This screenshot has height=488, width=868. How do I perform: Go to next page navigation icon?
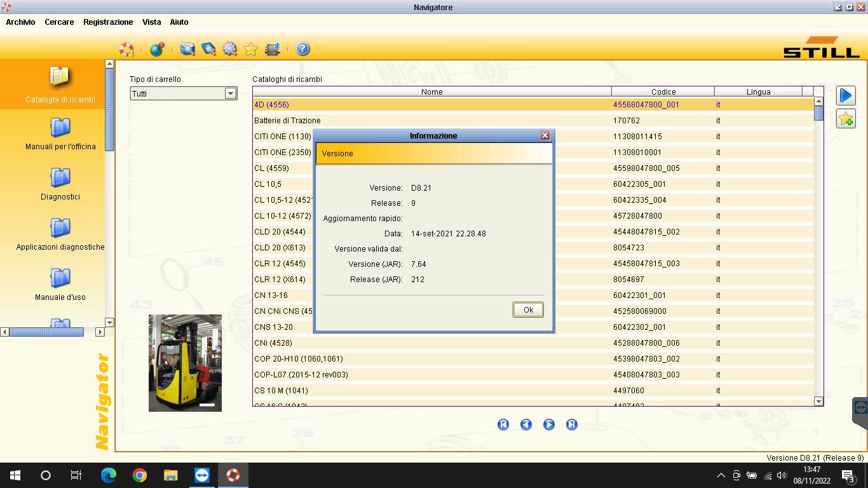coord(549,424)
